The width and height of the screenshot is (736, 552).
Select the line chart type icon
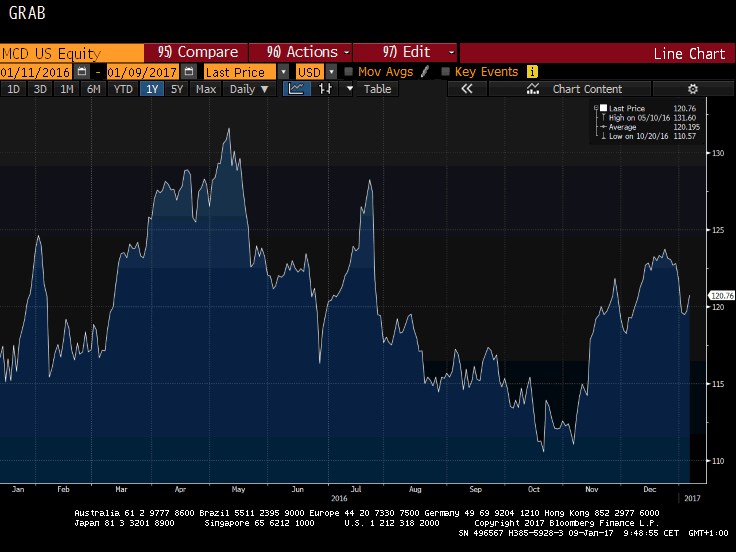(296, 89)
